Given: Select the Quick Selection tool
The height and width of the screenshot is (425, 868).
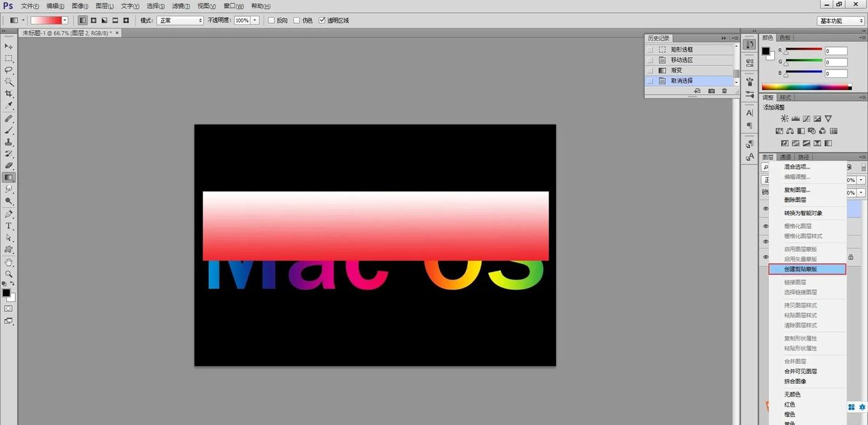Looking at the screenshot, I should (9, 81).
